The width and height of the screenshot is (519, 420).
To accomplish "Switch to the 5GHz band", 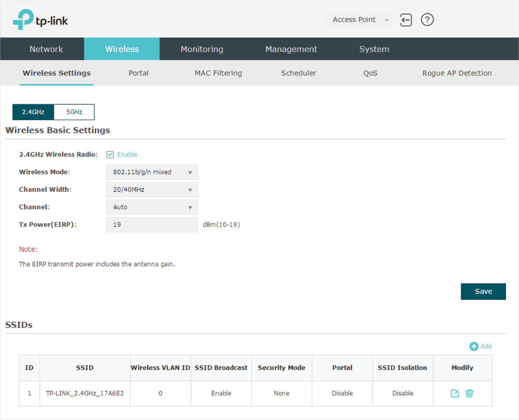I will 74,112.
